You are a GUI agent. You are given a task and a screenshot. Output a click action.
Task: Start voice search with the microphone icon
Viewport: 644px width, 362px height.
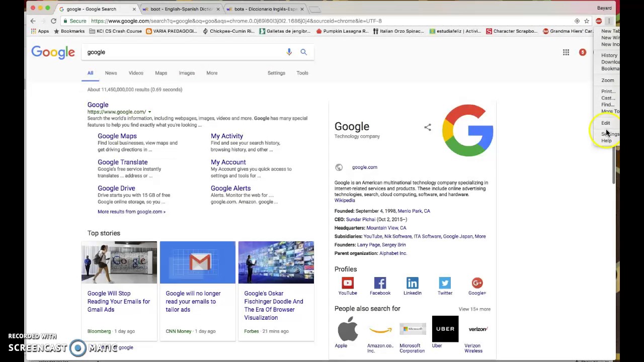click(289, 52)
